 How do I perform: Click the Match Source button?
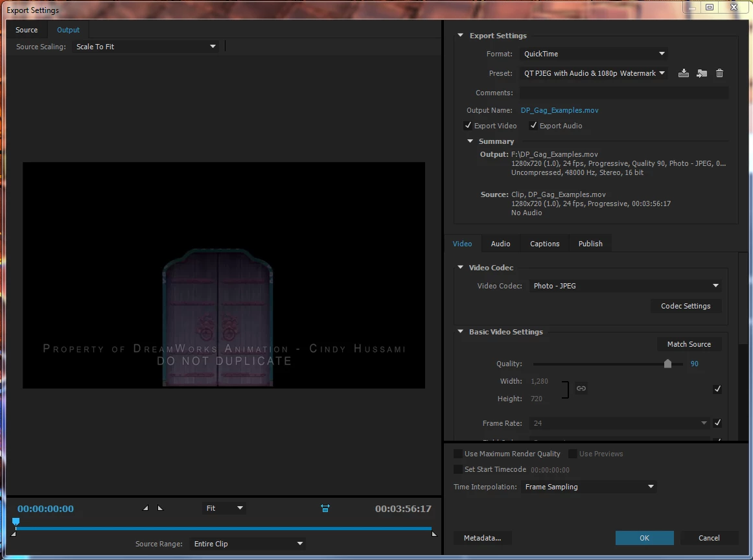689,344
